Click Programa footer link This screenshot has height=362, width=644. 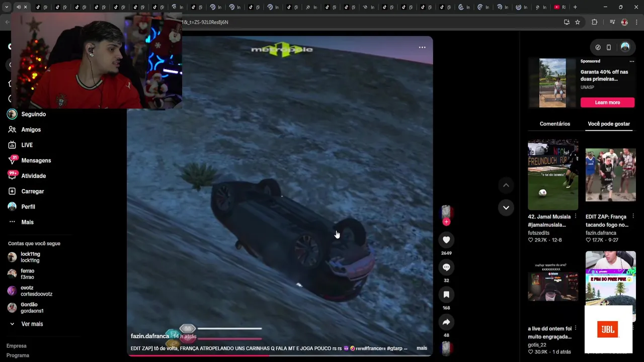18,355
